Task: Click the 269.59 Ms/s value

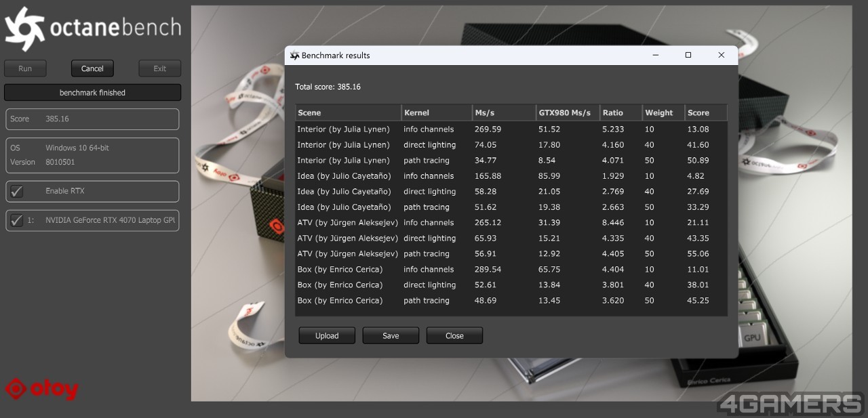Action: coord(488,129)
